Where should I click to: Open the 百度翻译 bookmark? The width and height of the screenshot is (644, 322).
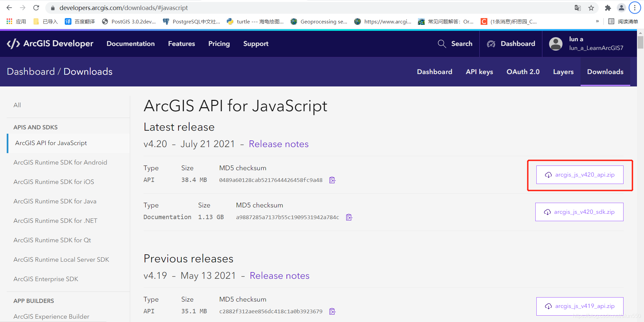(80, 21)
